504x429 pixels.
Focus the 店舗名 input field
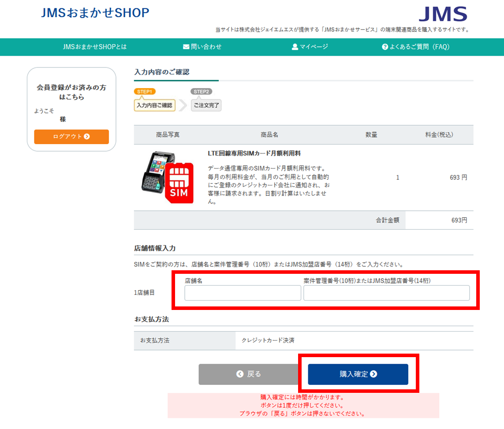click(243, 293)
